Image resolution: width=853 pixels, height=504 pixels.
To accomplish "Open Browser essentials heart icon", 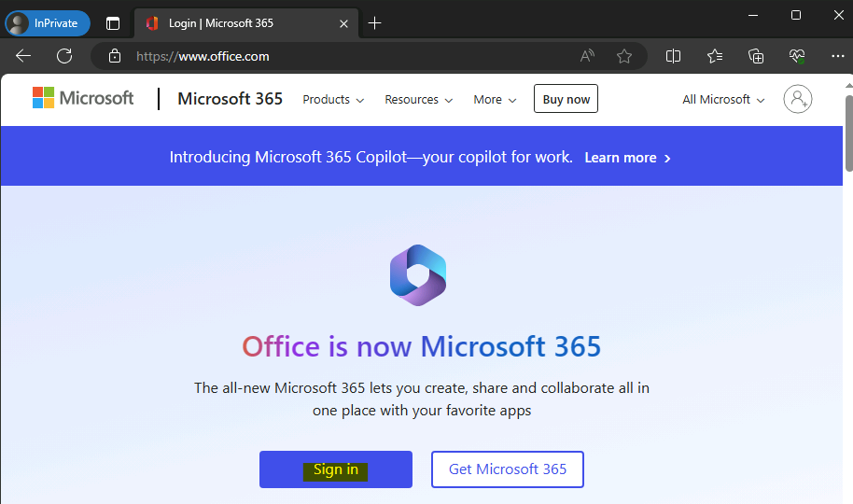I will point(797,56).
